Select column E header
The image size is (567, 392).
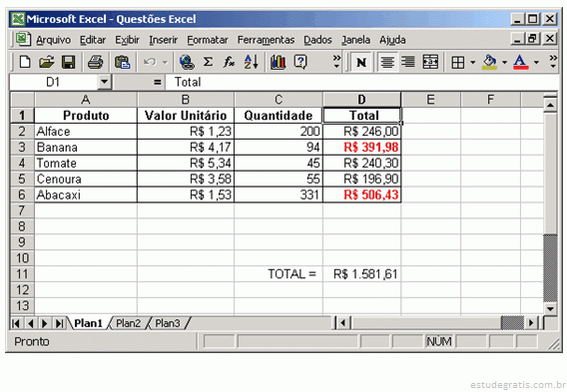(x=430, y=100)
